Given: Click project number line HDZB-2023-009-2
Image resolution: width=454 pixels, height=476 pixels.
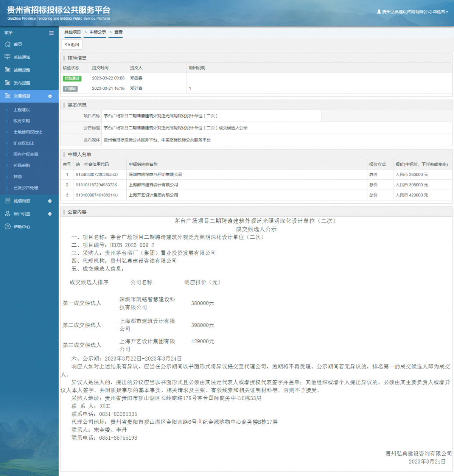Looking at the screenshot, I should coord(113,245).
